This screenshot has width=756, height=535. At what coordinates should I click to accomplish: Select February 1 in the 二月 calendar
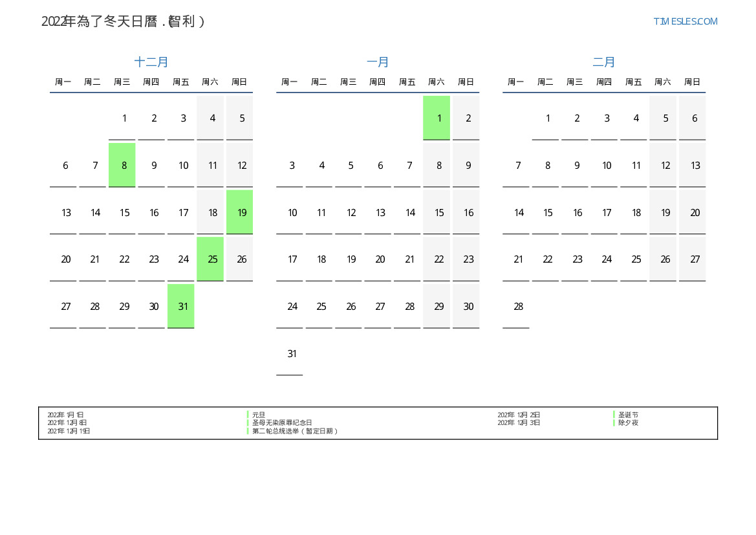[545, 118]
